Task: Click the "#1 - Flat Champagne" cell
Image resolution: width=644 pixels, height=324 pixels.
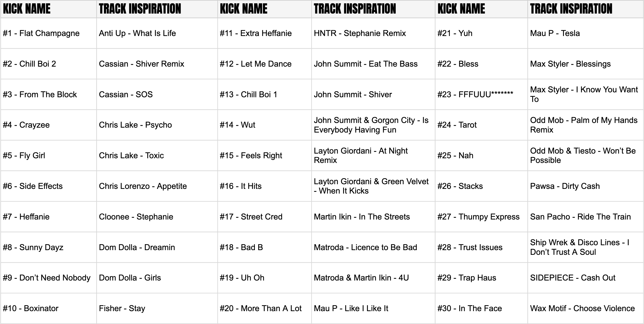Action: click(x=41, y=33)
